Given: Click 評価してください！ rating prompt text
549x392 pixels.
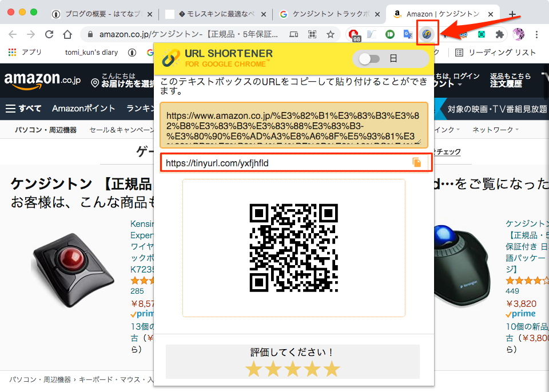Looking at the screenshot, I should (292, 352).
